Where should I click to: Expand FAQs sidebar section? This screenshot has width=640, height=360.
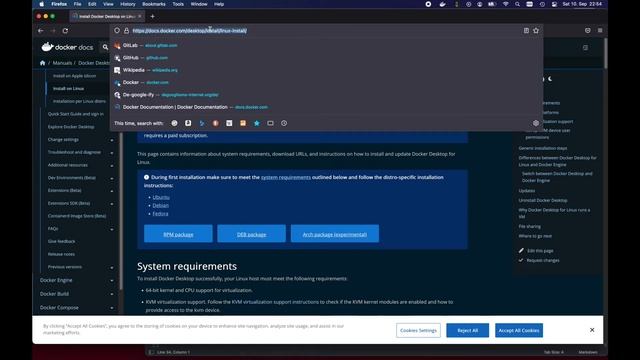(x=112, y=229)
